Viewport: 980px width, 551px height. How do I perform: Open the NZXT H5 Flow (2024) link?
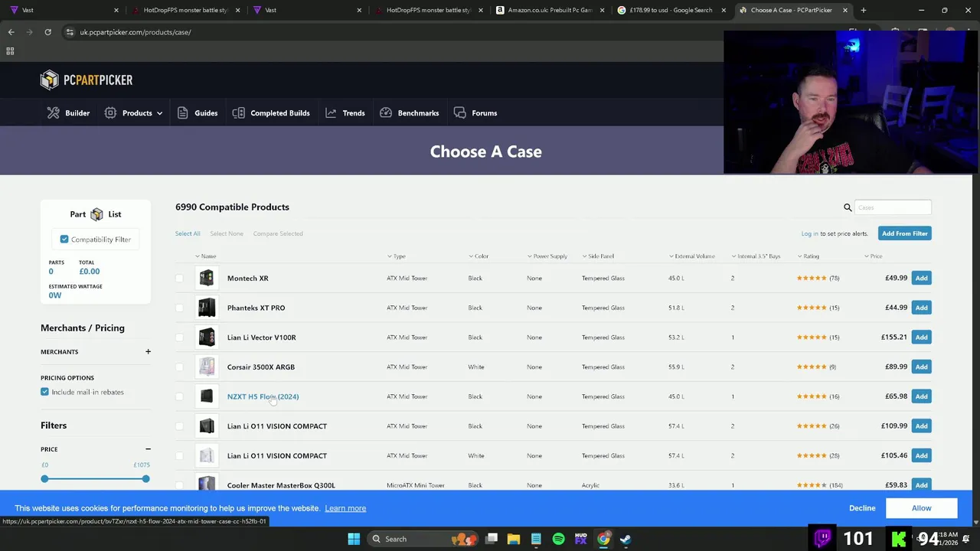tap(263, 396)
